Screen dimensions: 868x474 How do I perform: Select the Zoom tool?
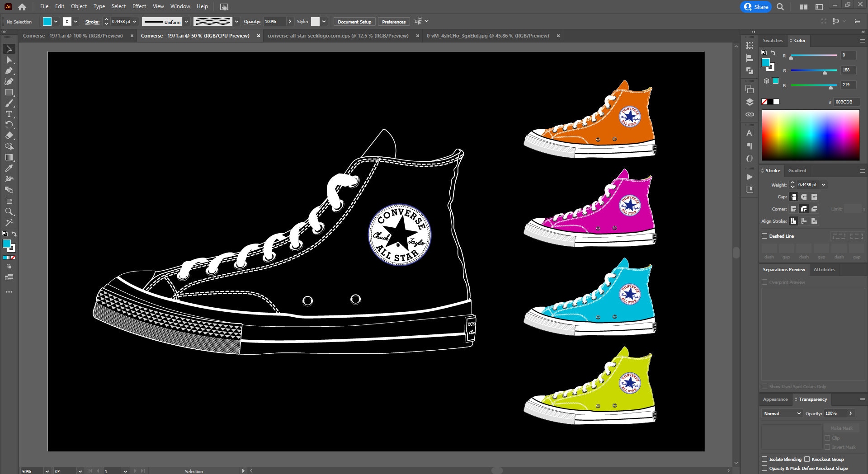click(x=9, y=211)
